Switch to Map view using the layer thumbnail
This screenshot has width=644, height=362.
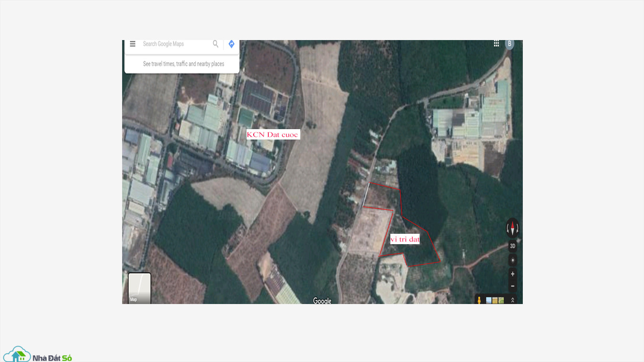(140, 288)
